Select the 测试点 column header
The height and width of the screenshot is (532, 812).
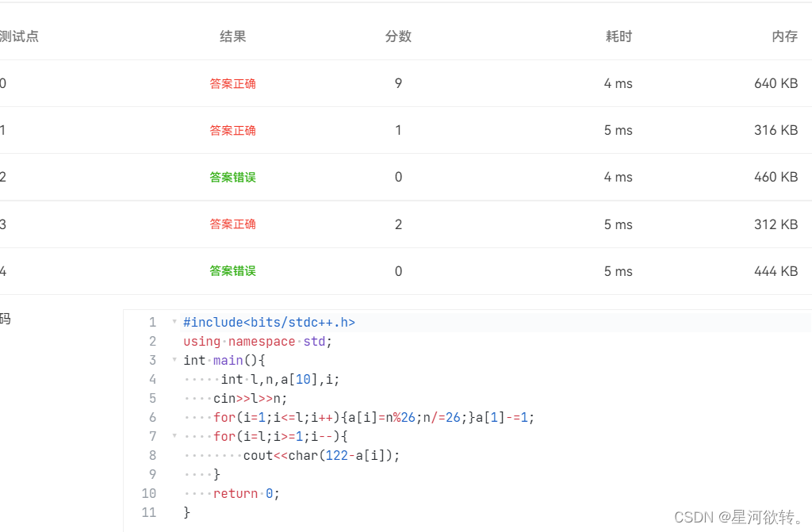coord(20,36)
